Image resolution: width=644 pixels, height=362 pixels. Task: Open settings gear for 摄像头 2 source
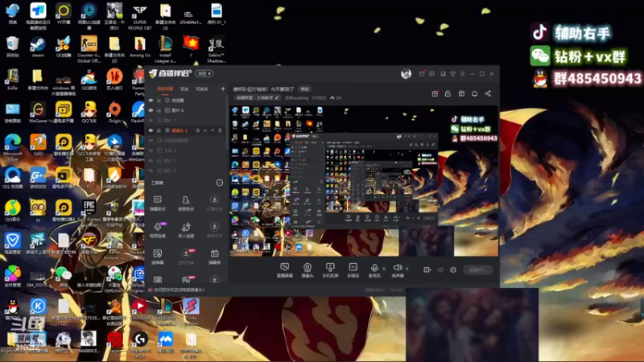pos(198,130)
